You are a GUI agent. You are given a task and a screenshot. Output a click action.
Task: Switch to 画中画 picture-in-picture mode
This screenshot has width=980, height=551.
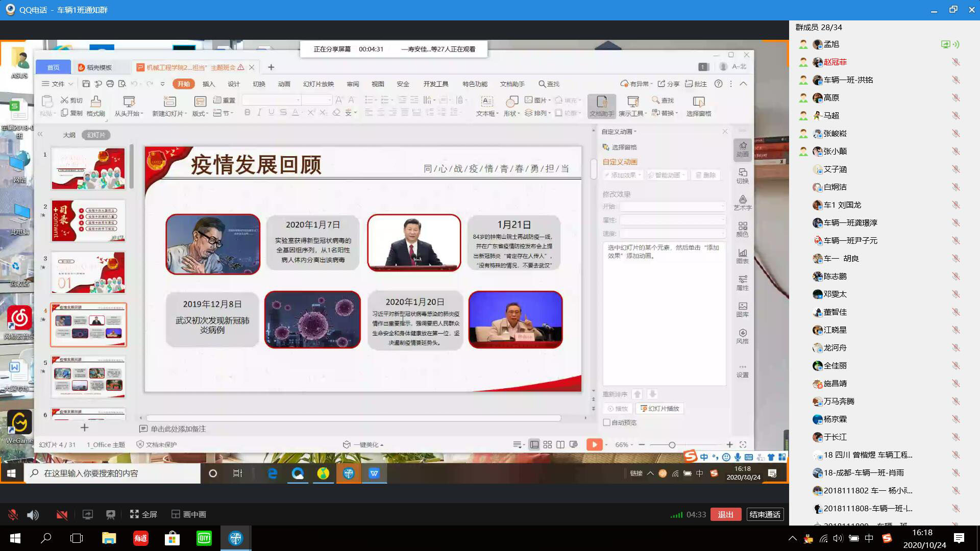coord(189,514)
